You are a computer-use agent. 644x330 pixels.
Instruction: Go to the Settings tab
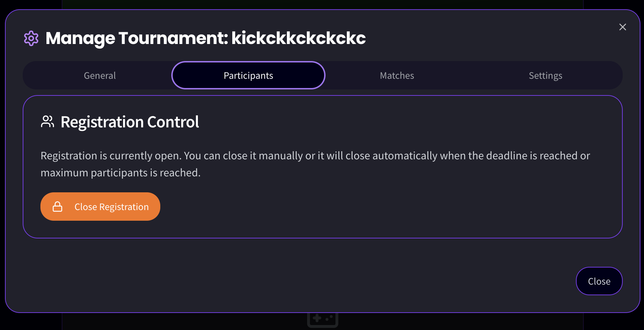545,75
